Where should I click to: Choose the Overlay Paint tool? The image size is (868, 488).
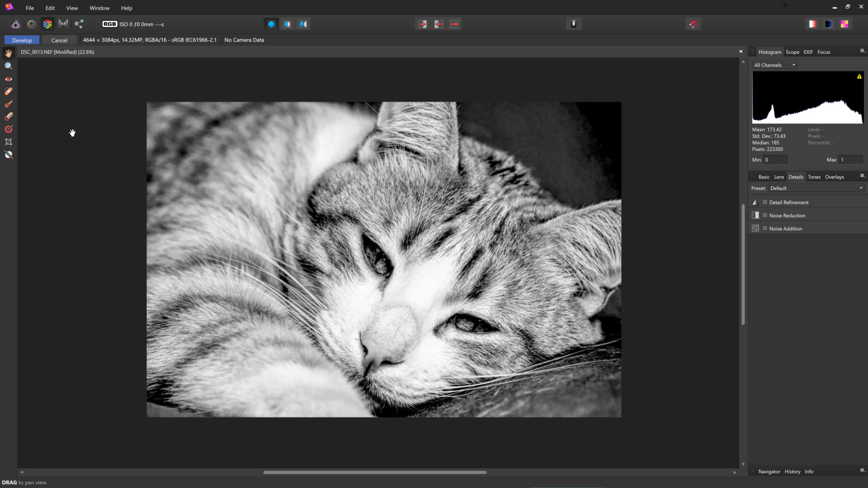pos(8,104)
